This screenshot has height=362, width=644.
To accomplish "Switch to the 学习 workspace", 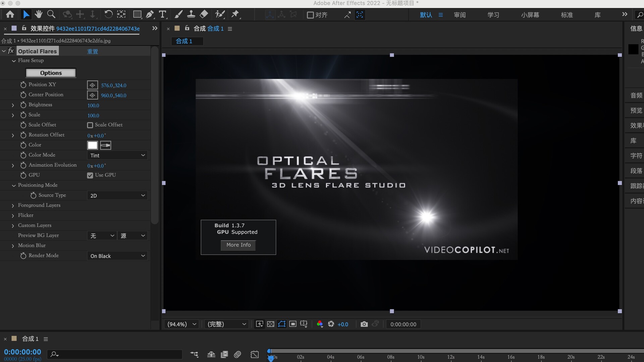I will (x=493, y=15).
